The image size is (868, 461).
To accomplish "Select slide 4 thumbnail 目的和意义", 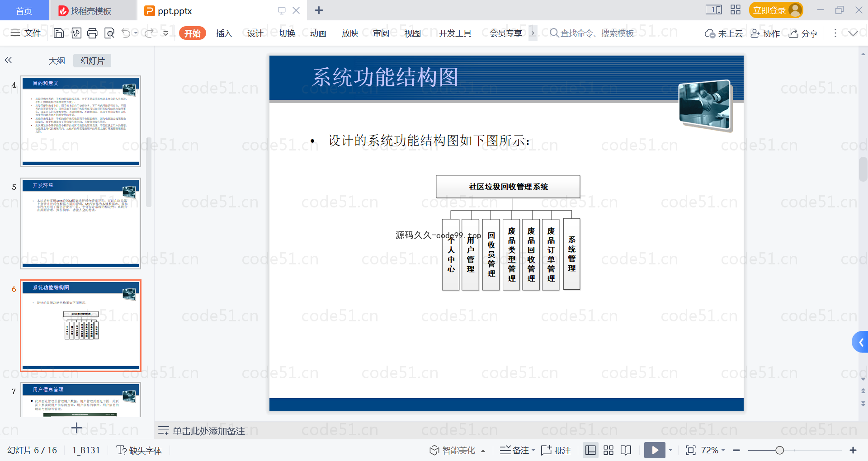I will click(x=80, y=121).
